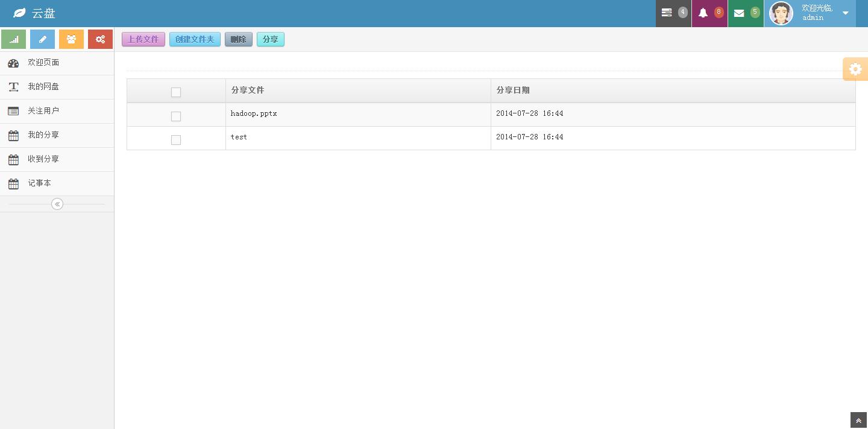The height and width of the screenshot is (429, 868).
Task: Go to 收到分享 in the sidebar
Action: tap(43, 159)
